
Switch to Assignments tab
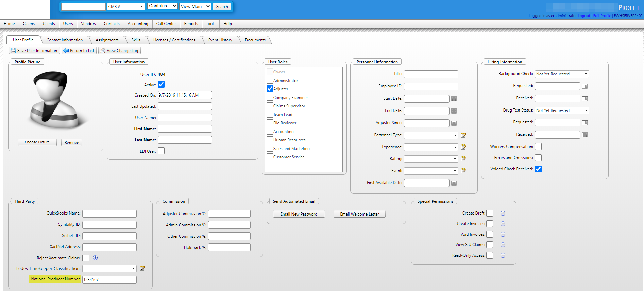107,40
